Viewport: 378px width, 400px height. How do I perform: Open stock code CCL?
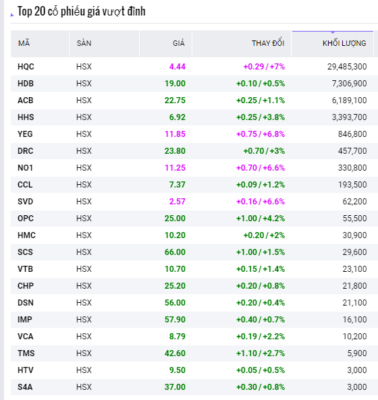25,185
